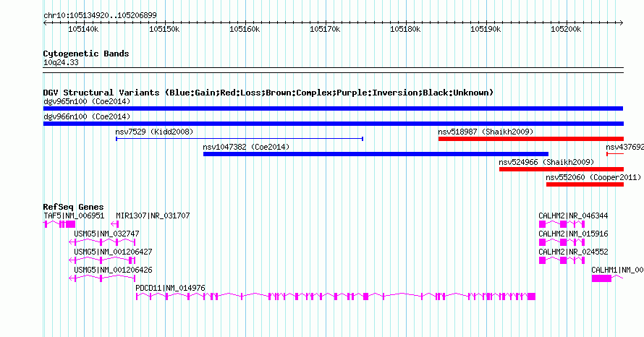Click the 105180k ruler tick label
Image resolution: width=644 pixels, height=337 pixels.
click(x=405, y=29)
